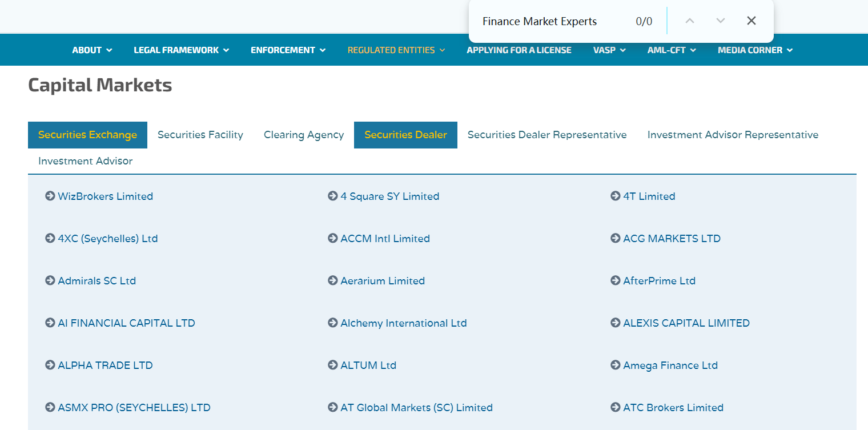The height and width of the screenshot is (430, 868).
Task: Click arrow icon beside AI FINANCIAL CAPITAL LTD
Action: coord(50,323)
